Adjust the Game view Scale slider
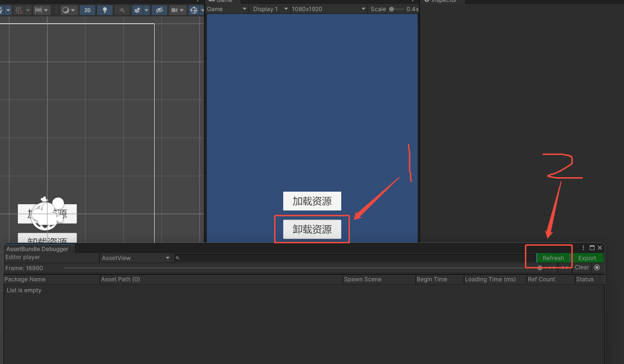 tap(396, 9)
